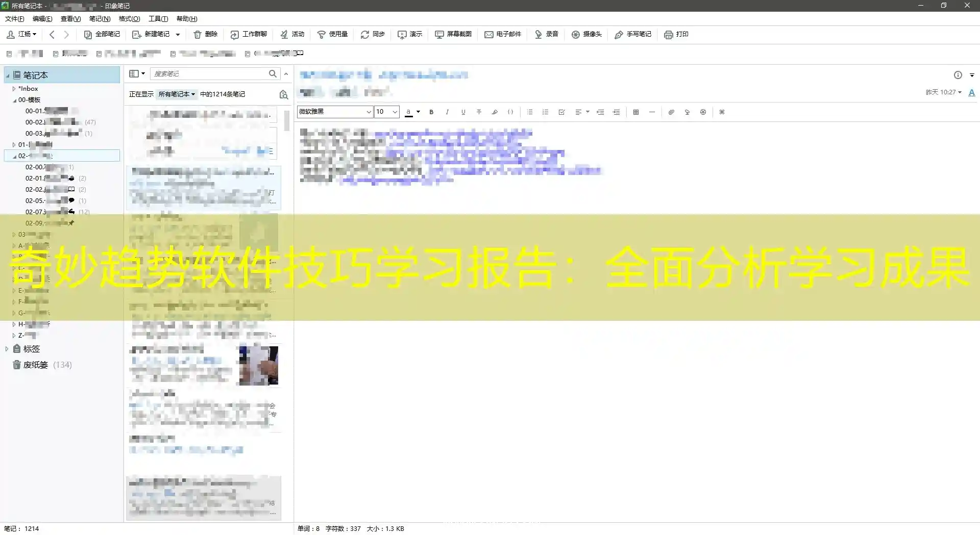The height and width of the screenshot is (535, 980).
Task: Insert a horizontal rule line
Action: pos(652,112)
